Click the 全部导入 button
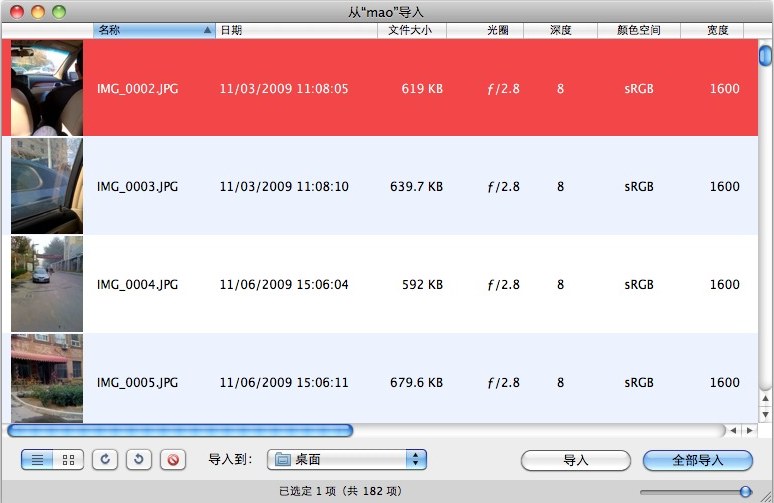 pos(697,461)
